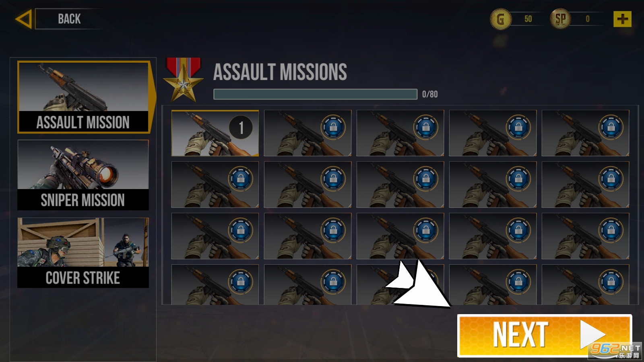644x362 pixels.
Task: Go back using the BACK button
Action: [x=68, y=19]
